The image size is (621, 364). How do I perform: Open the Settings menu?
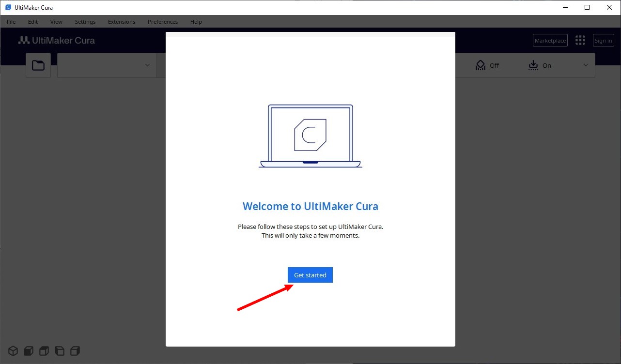click(85, 22)
